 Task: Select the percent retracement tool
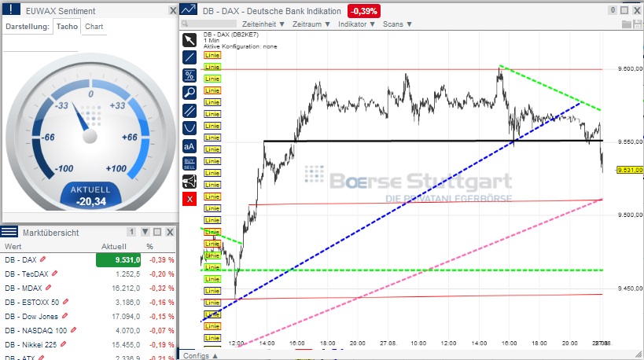[190, 75]
